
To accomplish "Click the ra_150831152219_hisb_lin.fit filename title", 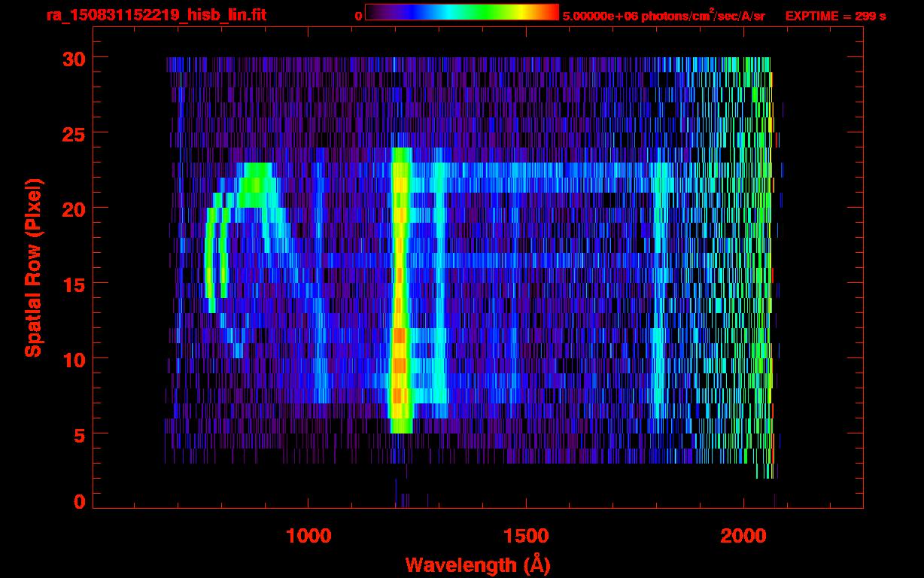I will 156,15.
